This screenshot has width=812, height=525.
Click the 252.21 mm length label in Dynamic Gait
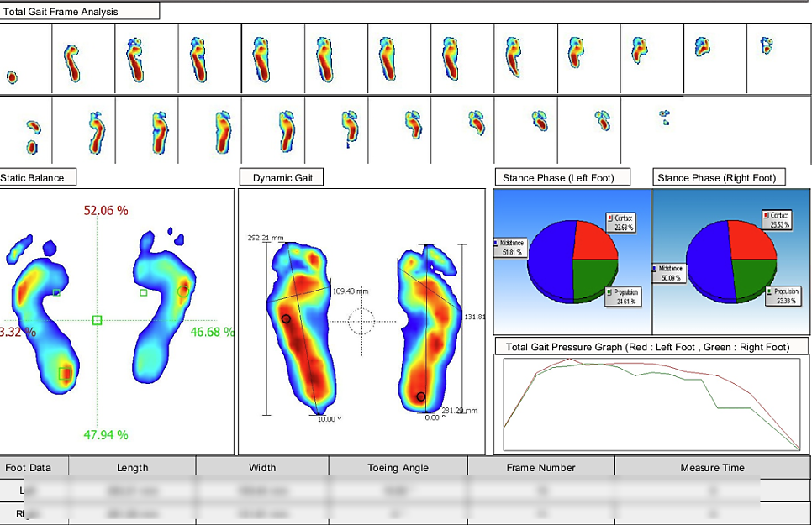(x=266, y=239)
